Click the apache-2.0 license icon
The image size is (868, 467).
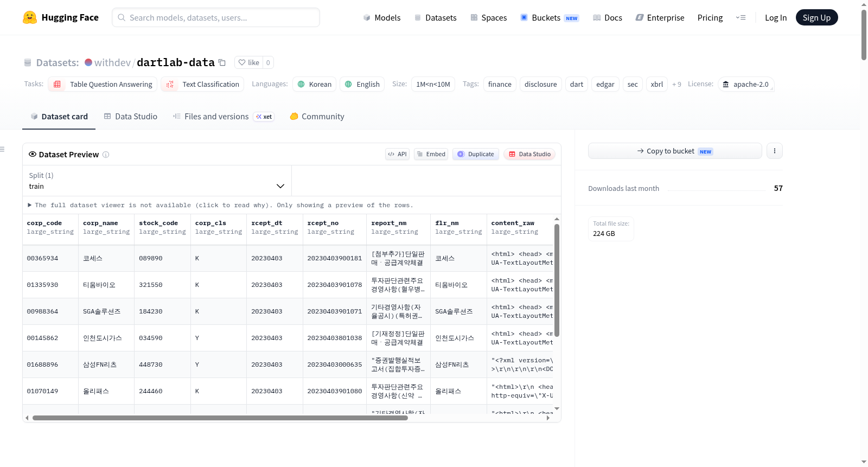point(726,84)
